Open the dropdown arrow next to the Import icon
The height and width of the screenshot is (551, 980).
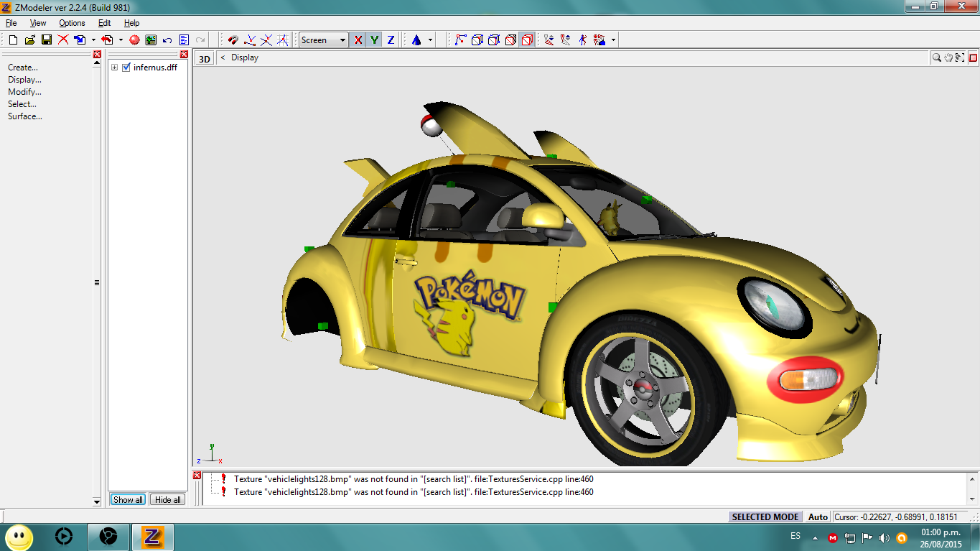tap(94, 40)
